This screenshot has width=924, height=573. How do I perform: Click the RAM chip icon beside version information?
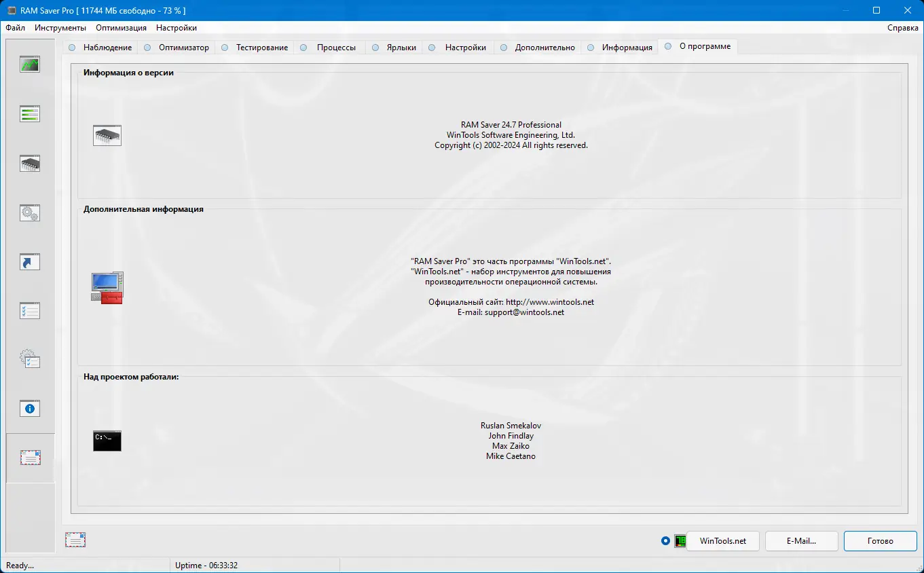tap(107, 135)
